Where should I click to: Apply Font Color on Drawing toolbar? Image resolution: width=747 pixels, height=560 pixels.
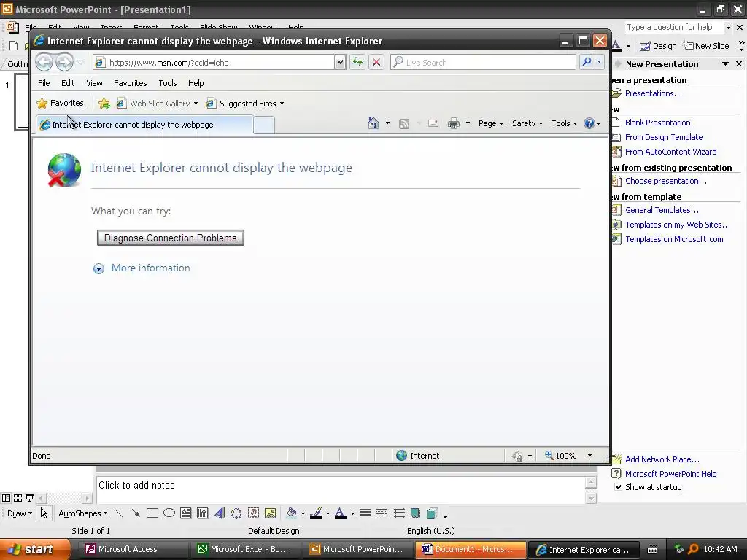pyautogui.click(x=340, y=513)
